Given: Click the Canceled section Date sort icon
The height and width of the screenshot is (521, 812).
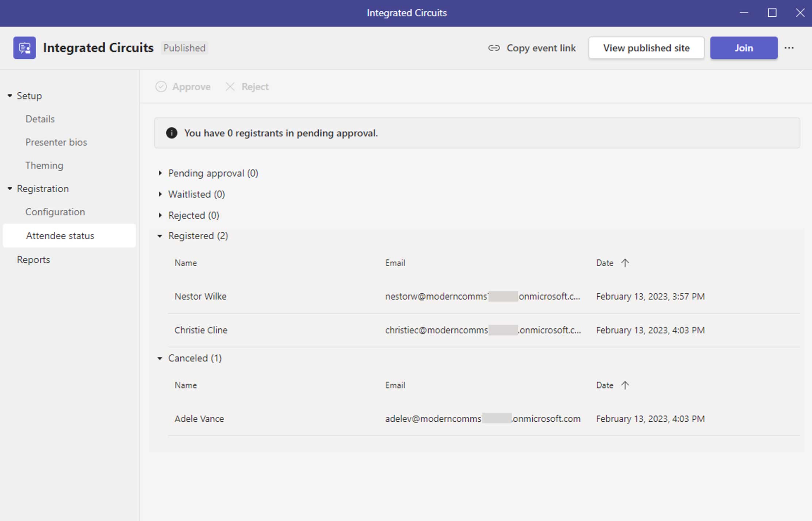Looking at the screenshot, I should pos(625,385).
